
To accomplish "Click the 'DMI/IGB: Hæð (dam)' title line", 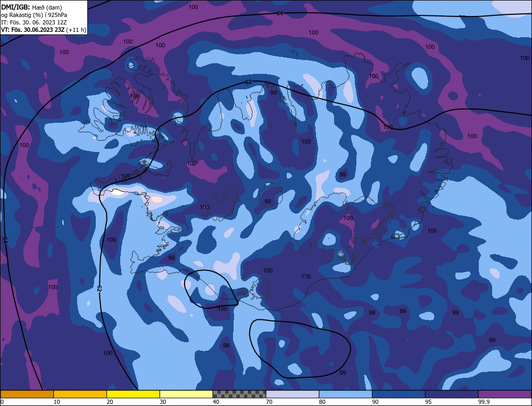I will click(x=31, y=7).
